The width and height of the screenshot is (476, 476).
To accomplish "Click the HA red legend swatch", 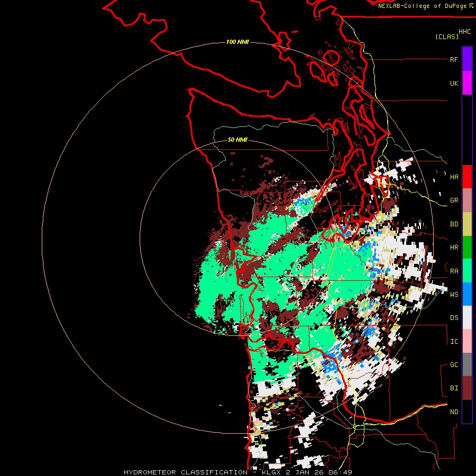I will pyautogui.click(x=467, y=177).
